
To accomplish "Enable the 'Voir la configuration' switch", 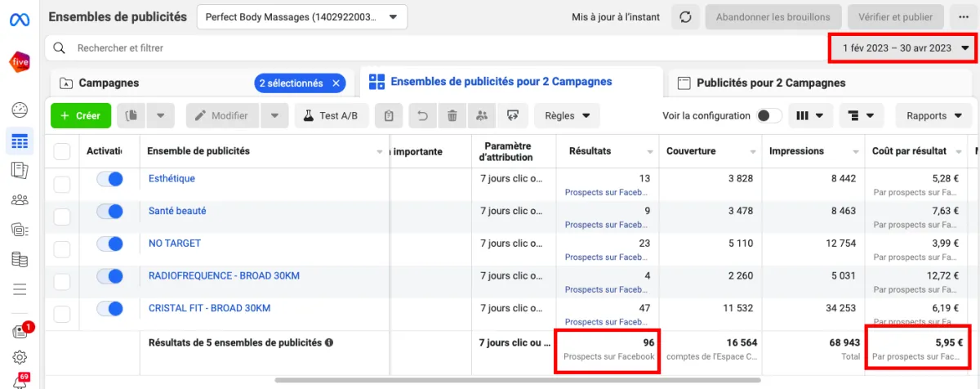I will pos(769,116).
